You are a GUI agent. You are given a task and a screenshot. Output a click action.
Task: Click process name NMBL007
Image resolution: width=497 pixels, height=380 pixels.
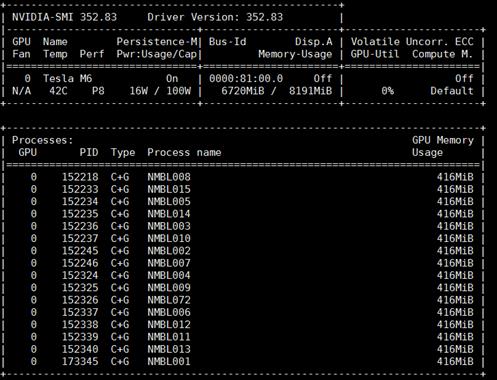coord(169,263)
